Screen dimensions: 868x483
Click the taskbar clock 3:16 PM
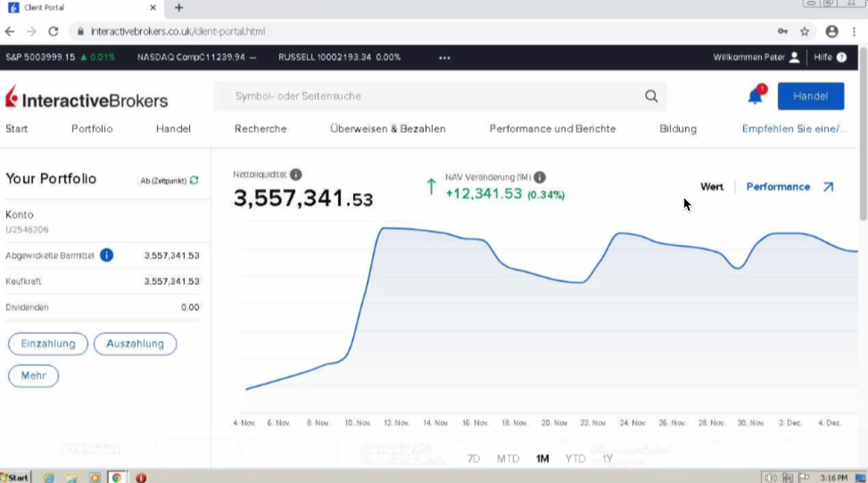point(833,478)
